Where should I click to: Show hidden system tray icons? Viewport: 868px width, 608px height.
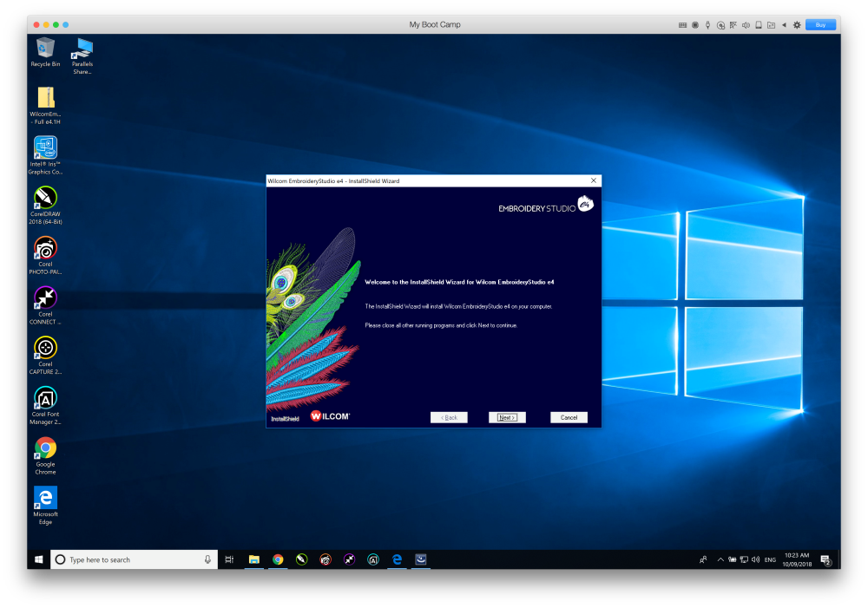coord(720,560)
